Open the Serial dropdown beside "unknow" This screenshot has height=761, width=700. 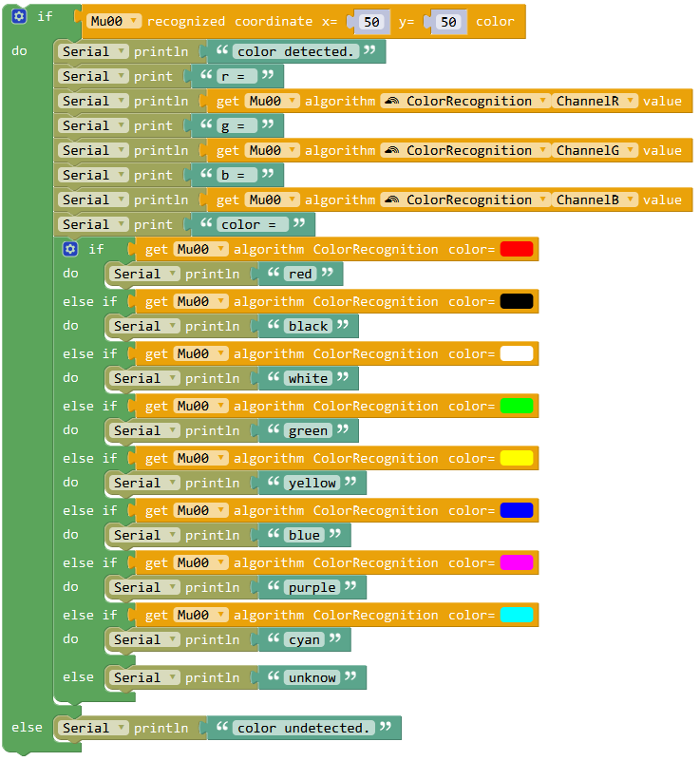(144, 677)
